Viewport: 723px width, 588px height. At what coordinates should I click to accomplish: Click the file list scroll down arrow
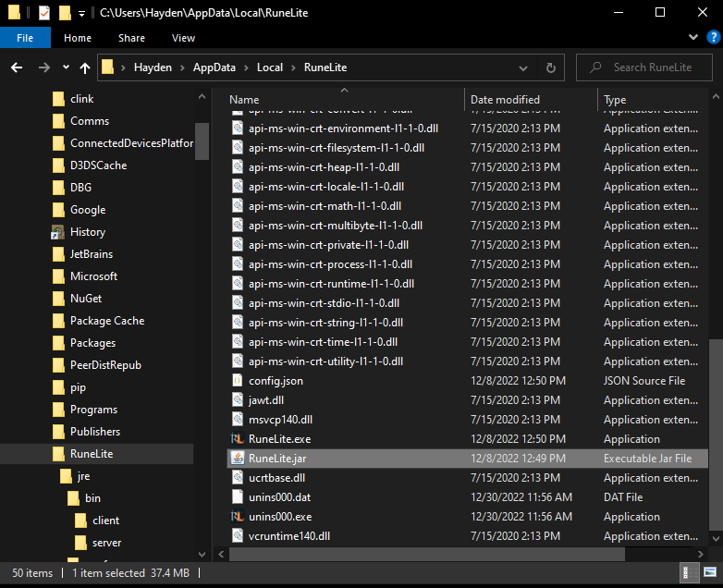716,538
